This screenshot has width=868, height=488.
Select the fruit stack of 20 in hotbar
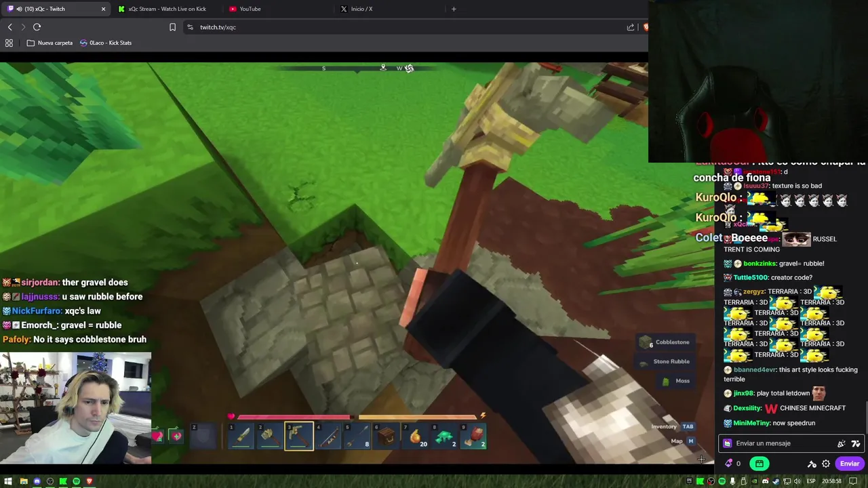pyautogui.click(x=416, y=436)
